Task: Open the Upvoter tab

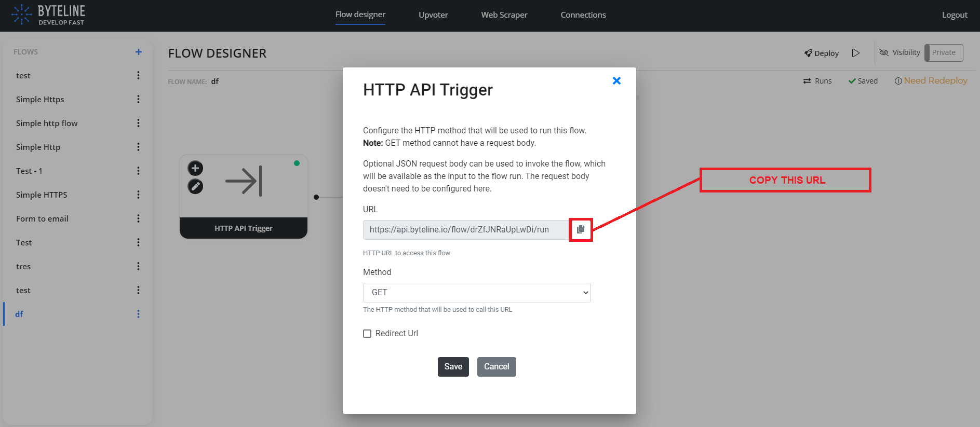Action: (433, 15)
